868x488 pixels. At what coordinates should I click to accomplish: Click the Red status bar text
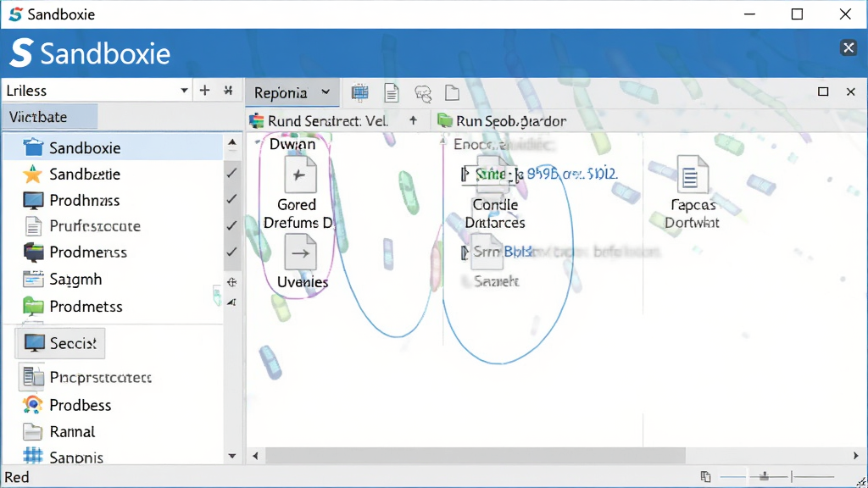tap(17, 477)
